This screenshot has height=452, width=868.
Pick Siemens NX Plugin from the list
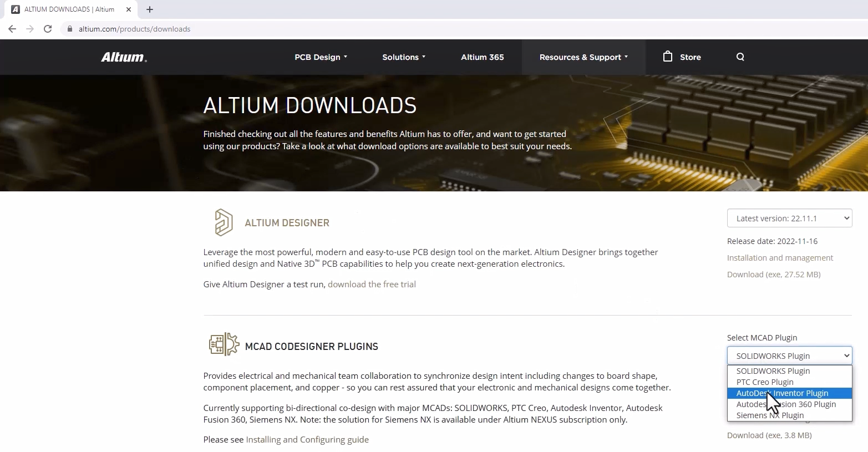tap(770, 415)
